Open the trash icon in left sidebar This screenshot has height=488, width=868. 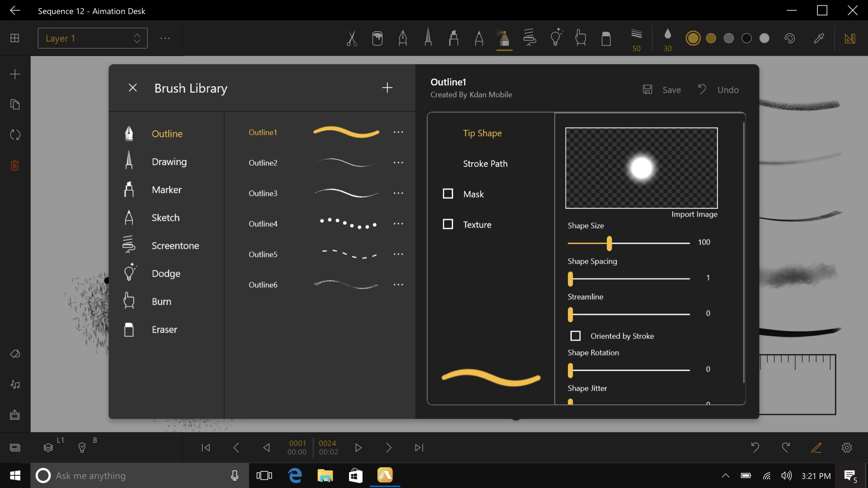(x=14, y=165)
